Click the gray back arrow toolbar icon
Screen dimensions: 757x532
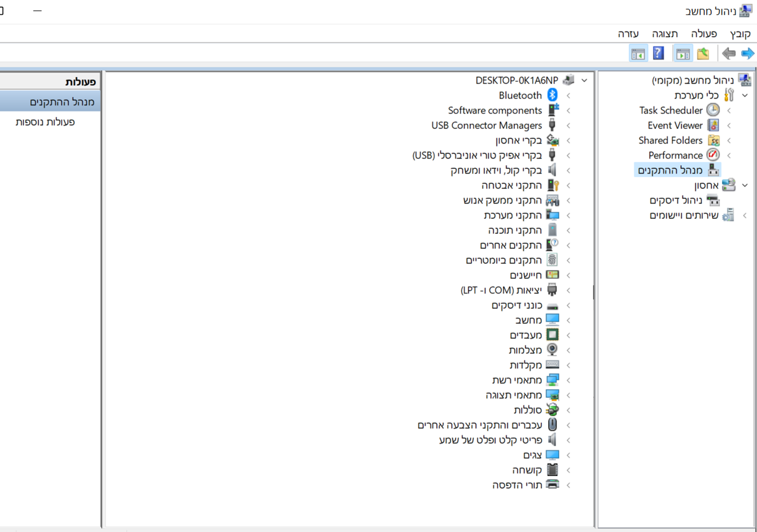click(728, 53)
